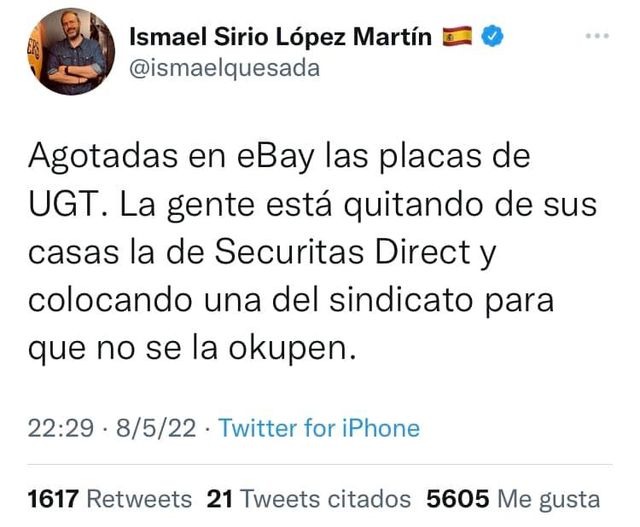Click the 22:29 tweet timestamp
Screen dimensions: 640x527
click(x=61, y=429)
